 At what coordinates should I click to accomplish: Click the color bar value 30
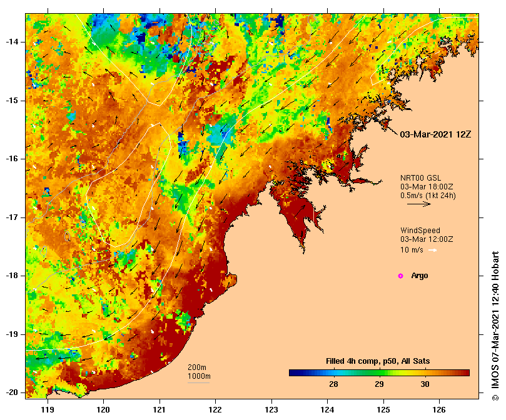[425, 384]
